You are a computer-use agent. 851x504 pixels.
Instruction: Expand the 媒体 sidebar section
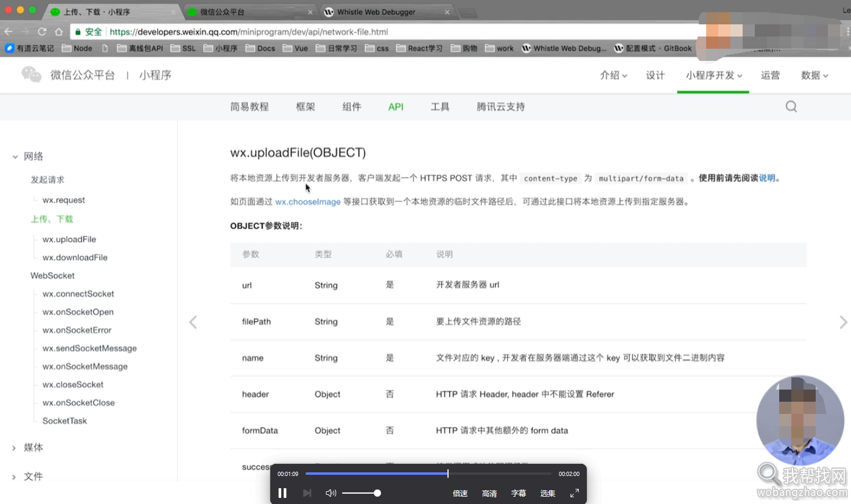click(27, 447)
